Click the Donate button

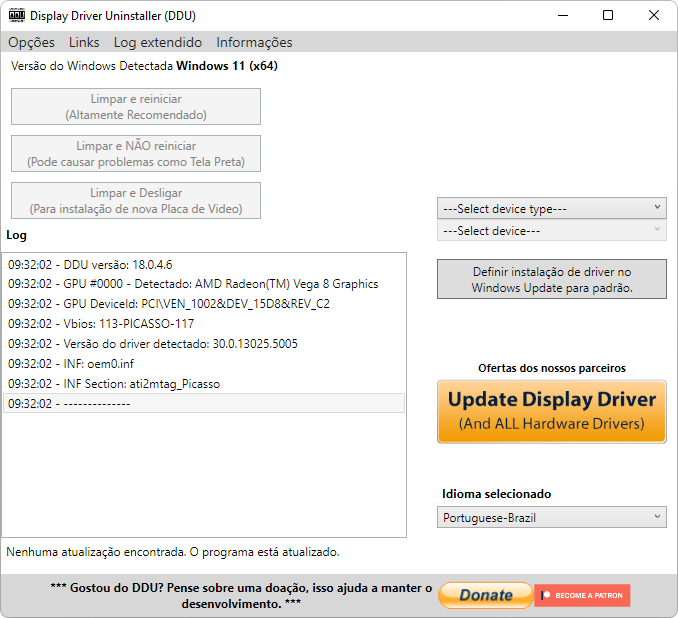(x=486, y=595)
